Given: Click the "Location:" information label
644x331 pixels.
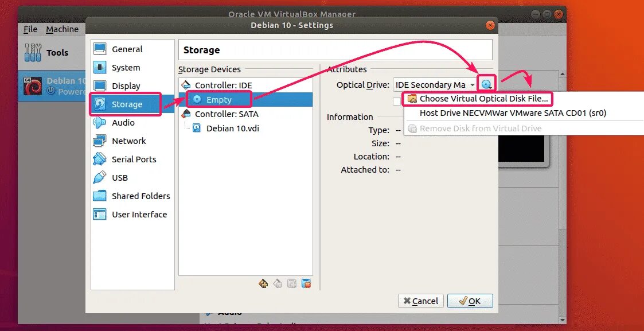Looking at the screenshot, I should coord(371,157).
